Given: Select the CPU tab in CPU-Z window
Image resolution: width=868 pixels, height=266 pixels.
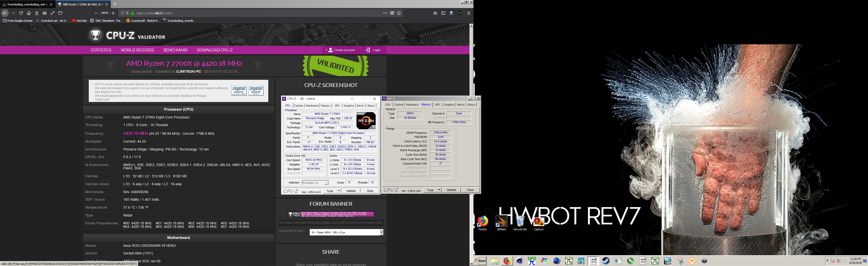Looking at the screenshot, I should click(388, 105).
